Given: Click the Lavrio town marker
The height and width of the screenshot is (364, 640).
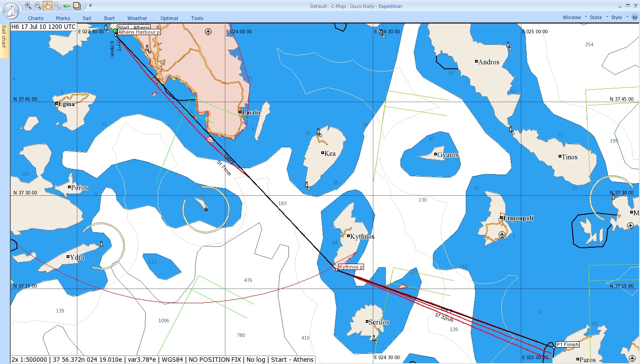Looking at the screenshot, I should [x=240, y=112].
